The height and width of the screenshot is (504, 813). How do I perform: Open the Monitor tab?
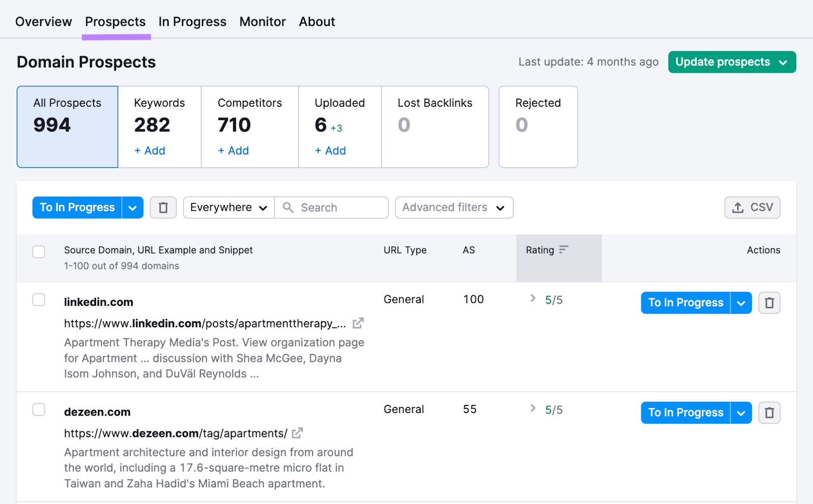(x=262, y=21)
